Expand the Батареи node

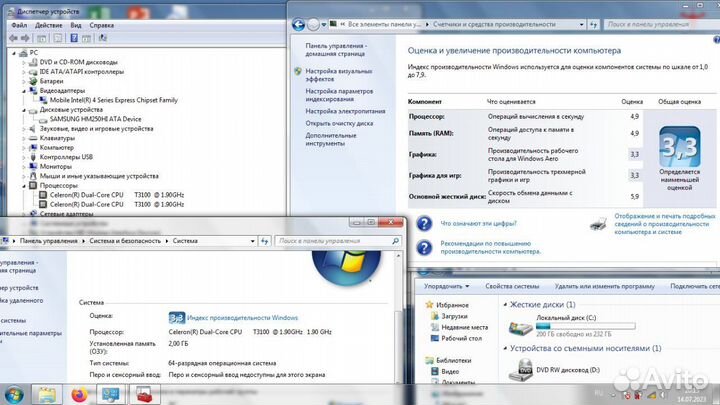click(24, 81)
